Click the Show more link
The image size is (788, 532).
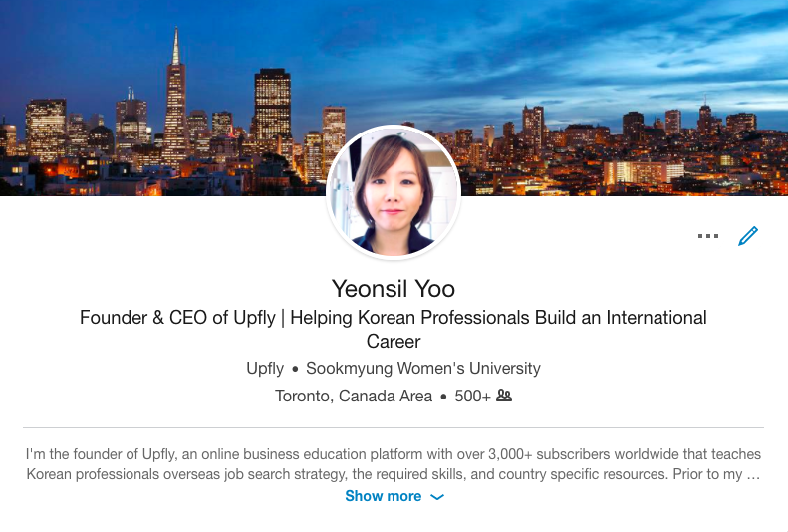[383, 496]
